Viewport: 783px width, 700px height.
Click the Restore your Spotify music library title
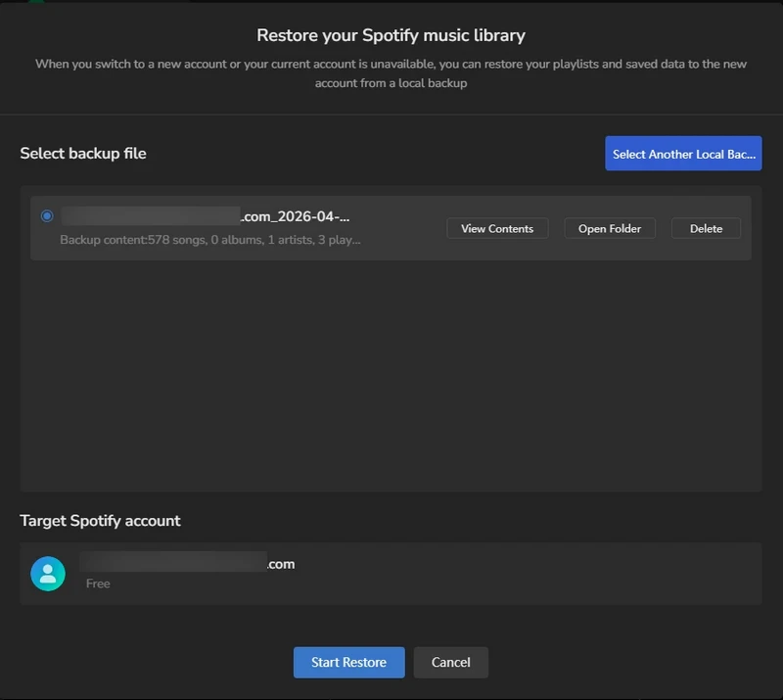click(x=391, y=34)
